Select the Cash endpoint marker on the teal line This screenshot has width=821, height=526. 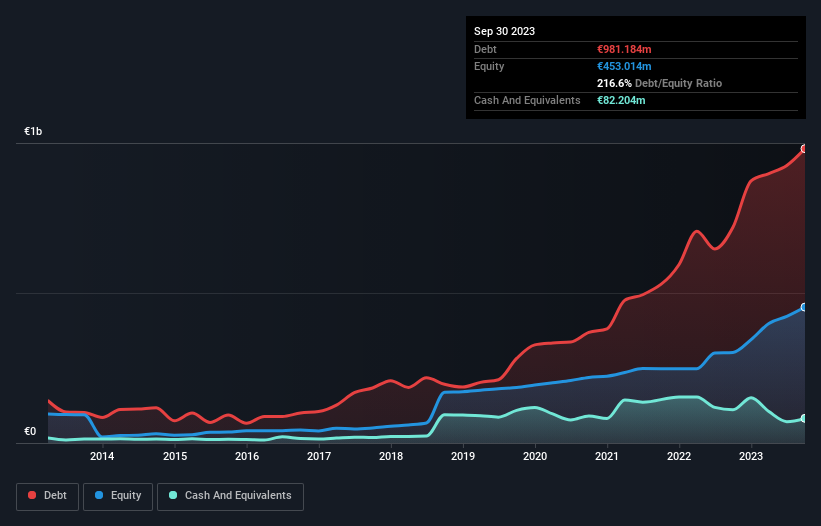pyautogui.click(x=804, y=419)
